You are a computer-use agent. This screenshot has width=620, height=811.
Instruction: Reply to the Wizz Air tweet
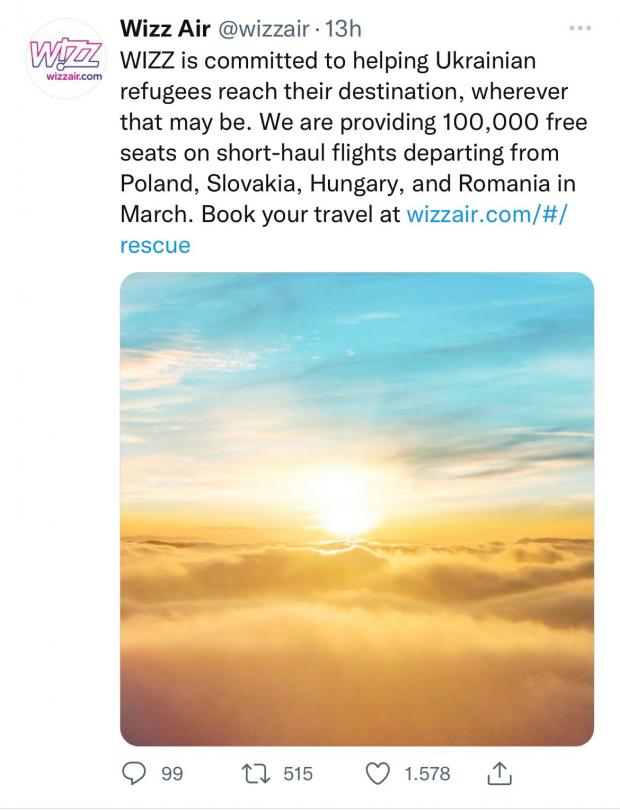[133, 773]
